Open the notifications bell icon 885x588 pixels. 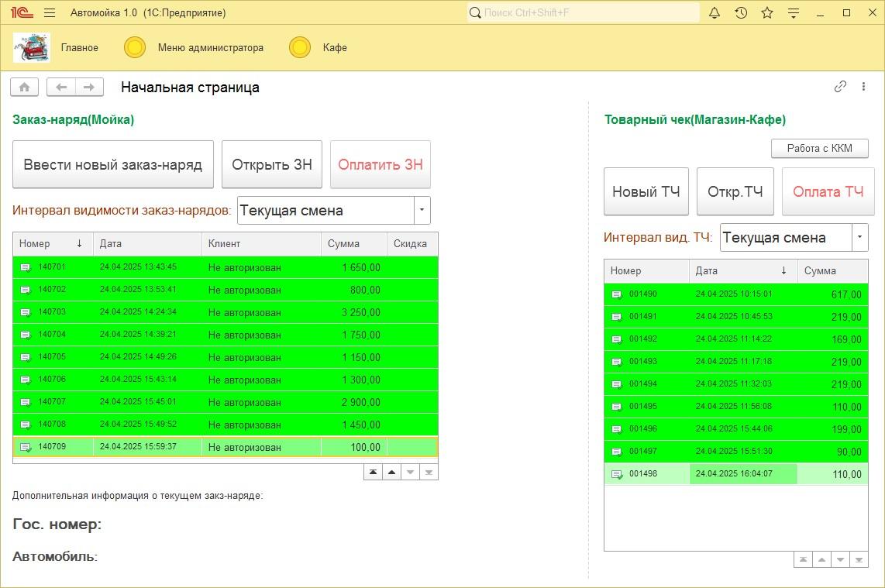[715, 13]
